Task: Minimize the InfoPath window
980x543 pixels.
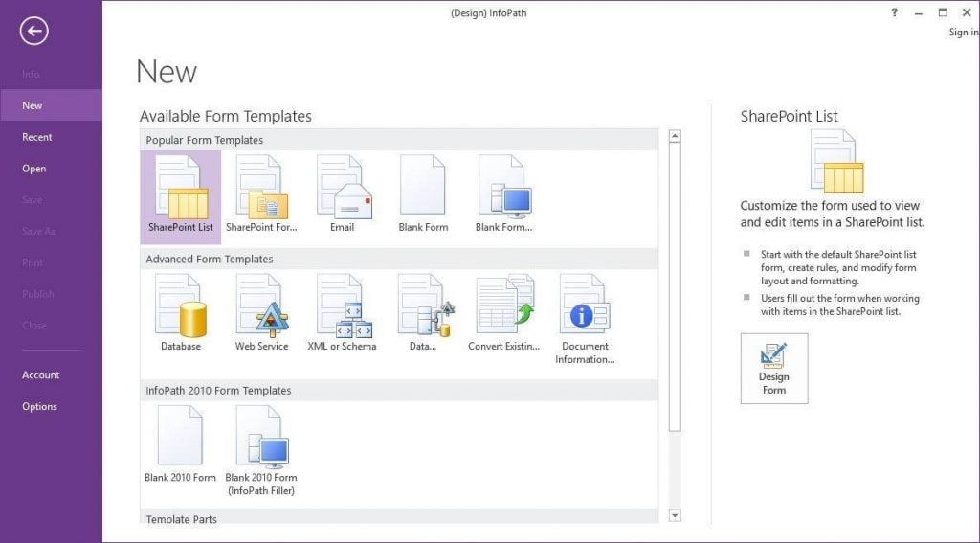Action: click(x=918, y=13)
